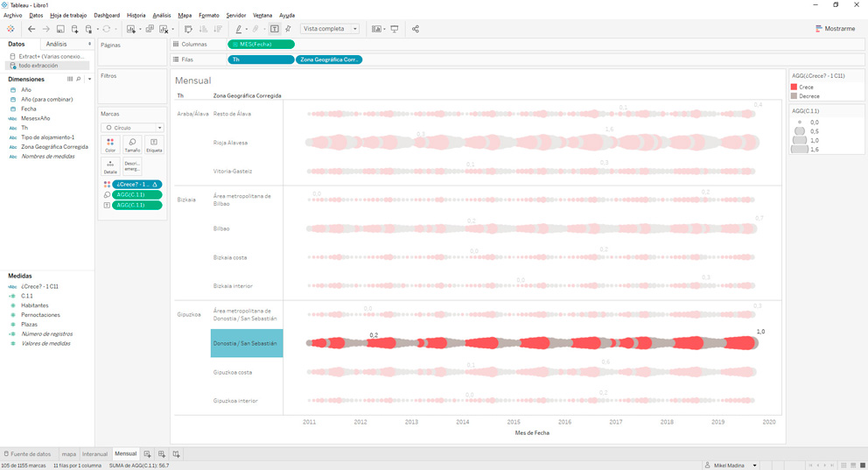This screenshot has width=868, height=470.
Task: Toggle the show mark labels toolbar button
Action: coord(274,29)
